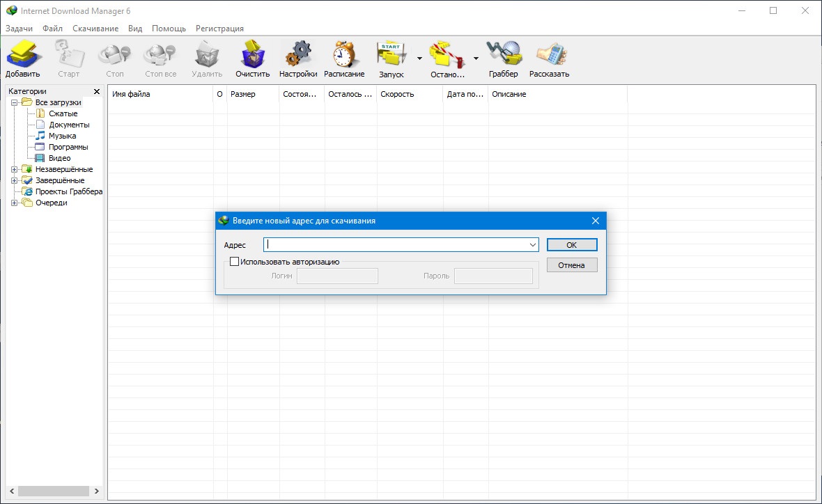Open the Скачивание menu
Image resolution: width=822 pixels, height=504 pixels.
95,29
